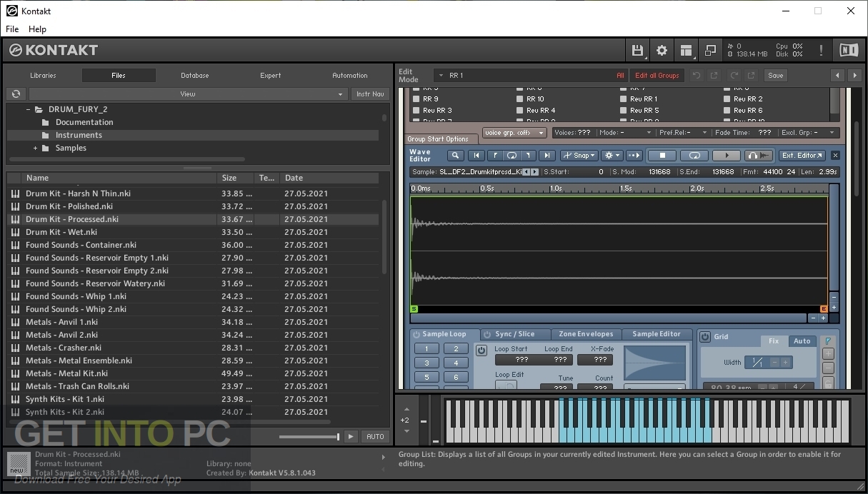868x494 pixels.
Task: Adjust the browser preview volume slider
Action: pos(309,436)
